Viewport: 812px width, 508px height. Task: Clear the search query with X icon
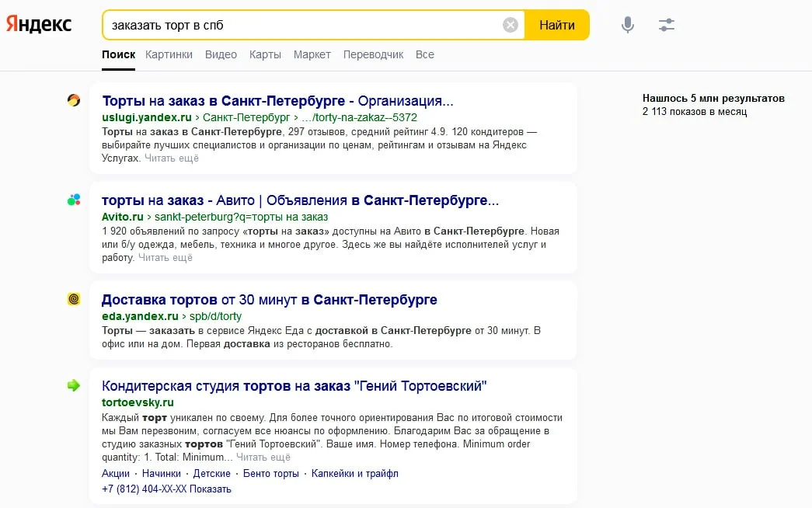(x=510, y=25)
